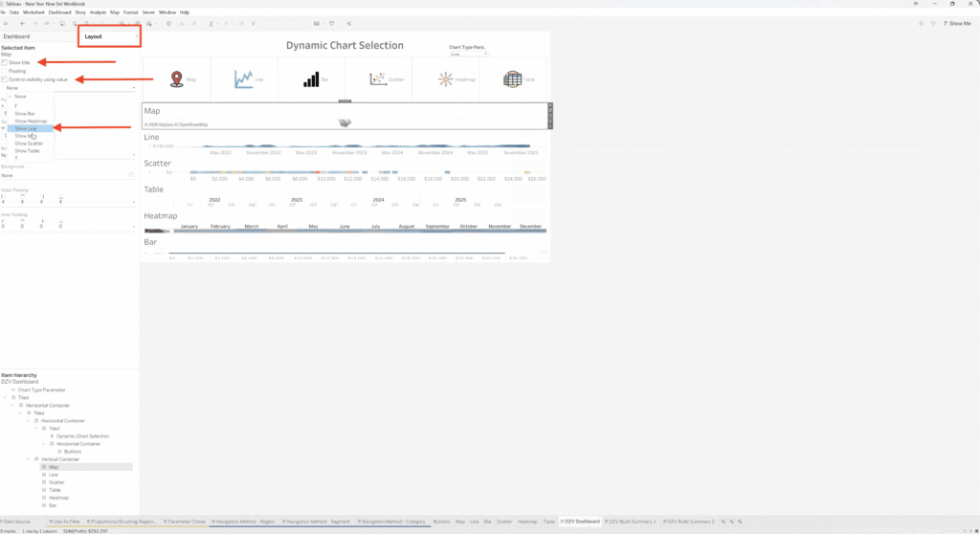Click the Background color picker circle

(x=131, y=174)
